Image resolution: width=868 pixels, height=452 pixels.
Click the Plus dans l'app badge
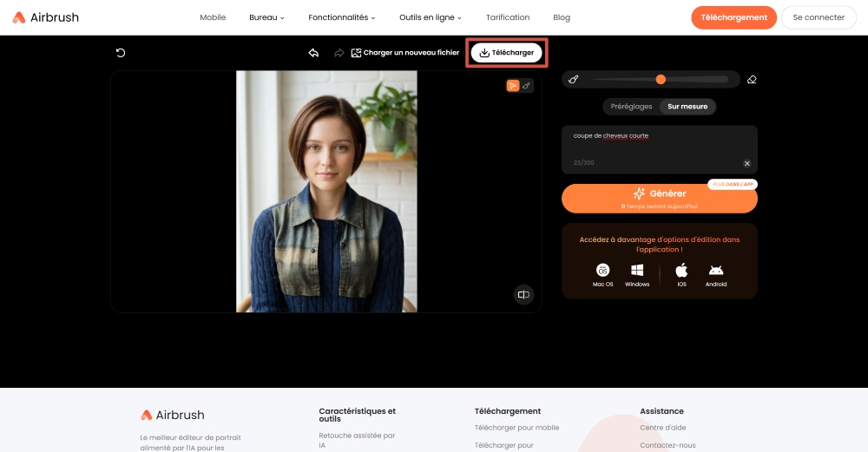coord(733,184)
